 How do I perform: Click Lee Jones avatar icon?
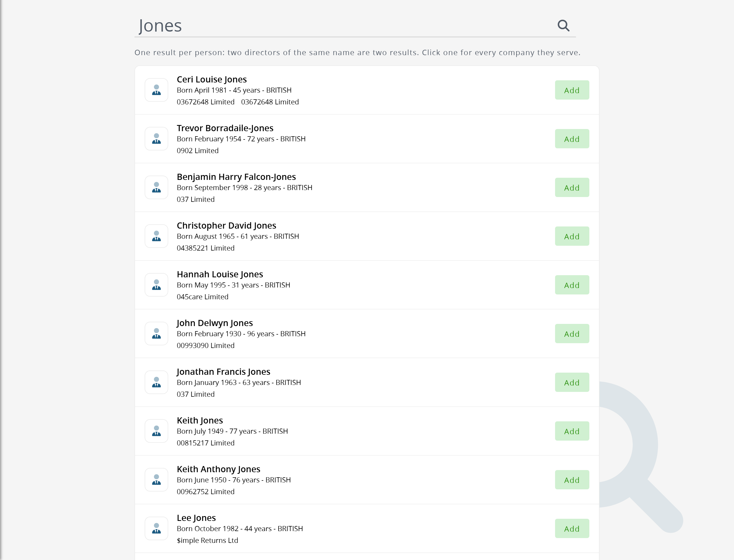(156, 528)
